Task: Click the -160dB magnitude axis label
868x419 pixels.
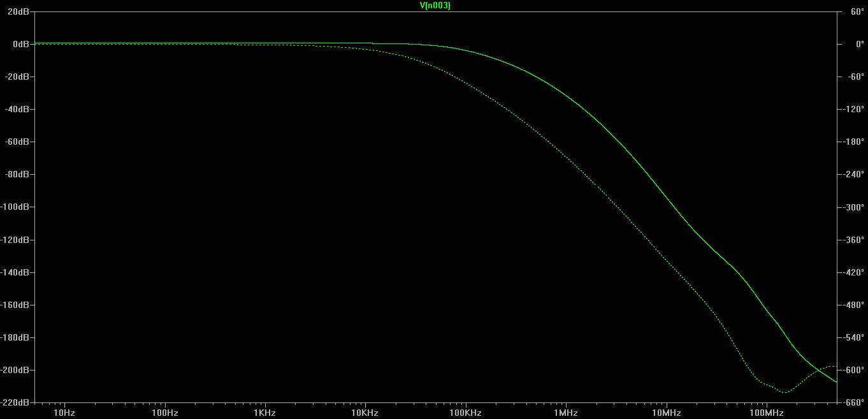Action: point(16,305)
